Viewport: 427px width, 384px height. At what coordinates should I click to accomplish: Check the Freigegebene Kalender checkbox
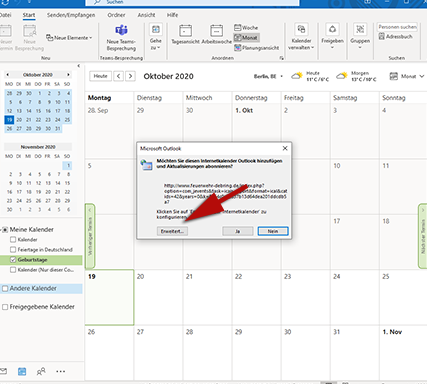pyautogui.click(x=5, y=307)
